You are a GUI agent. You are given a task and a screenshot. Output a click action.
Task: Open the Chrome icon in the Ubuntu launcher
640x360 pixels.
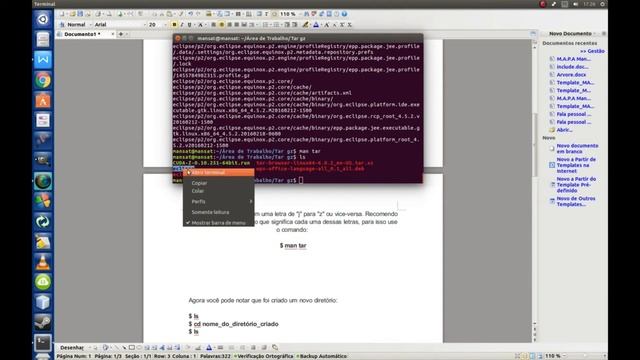(x=43, y=80)
